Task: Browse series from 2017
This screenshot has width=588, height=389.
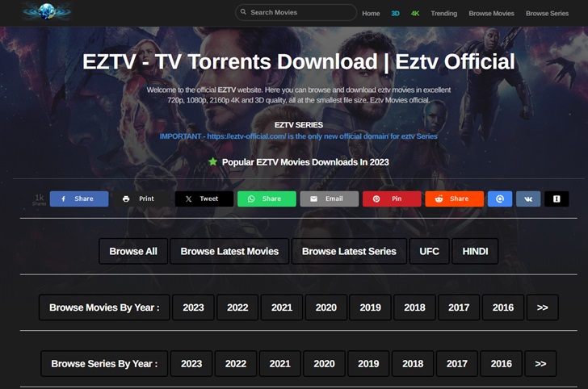Action: [457, 363]
